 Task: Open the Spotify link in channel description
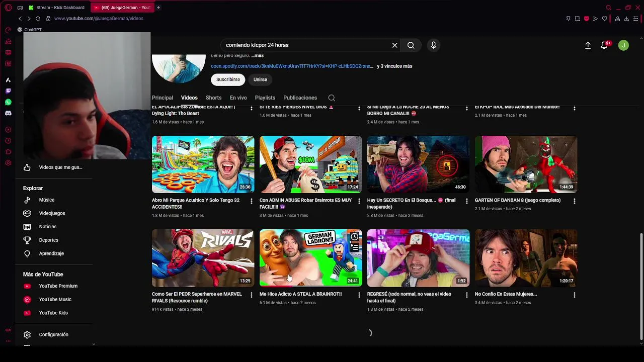(x=292, y=66)
